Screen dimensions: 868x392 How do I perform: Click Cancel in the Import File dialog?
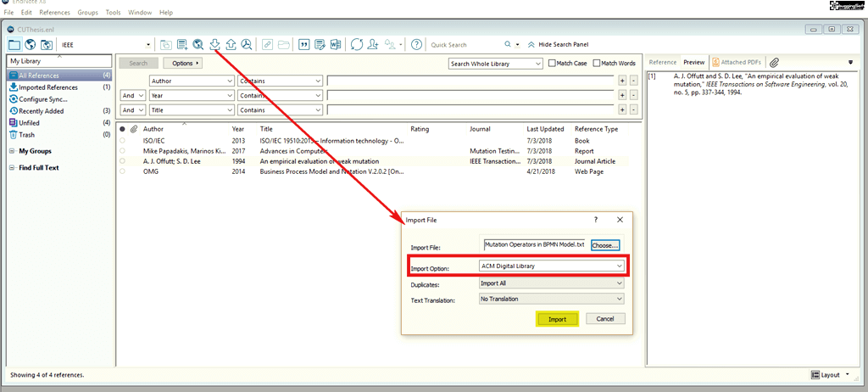(x=605, y=319)
